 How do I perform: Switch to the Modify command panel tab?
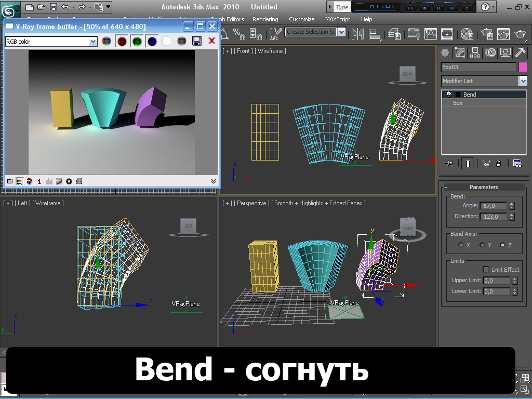click(460, 52)
